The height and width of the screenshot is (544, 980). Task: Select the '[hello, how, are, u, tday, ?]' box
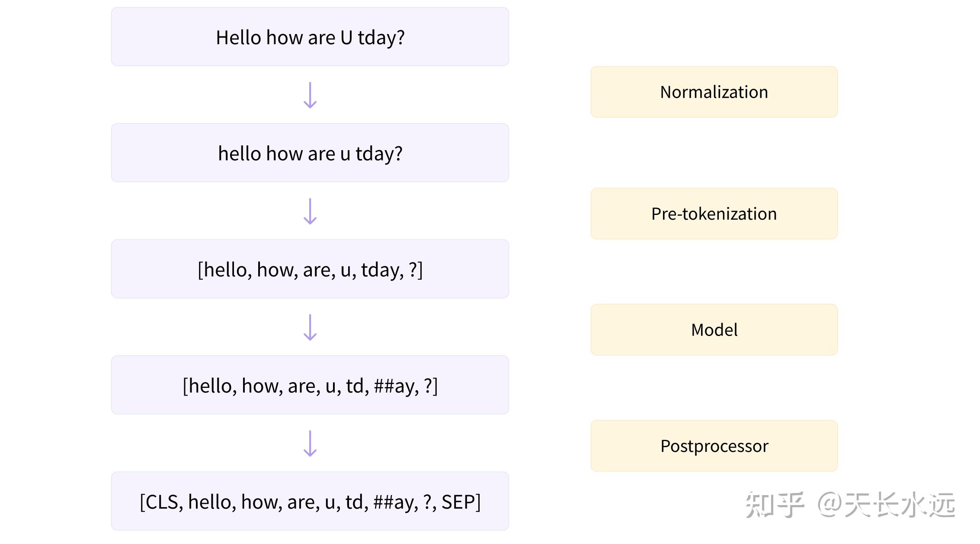coord(310,269)
